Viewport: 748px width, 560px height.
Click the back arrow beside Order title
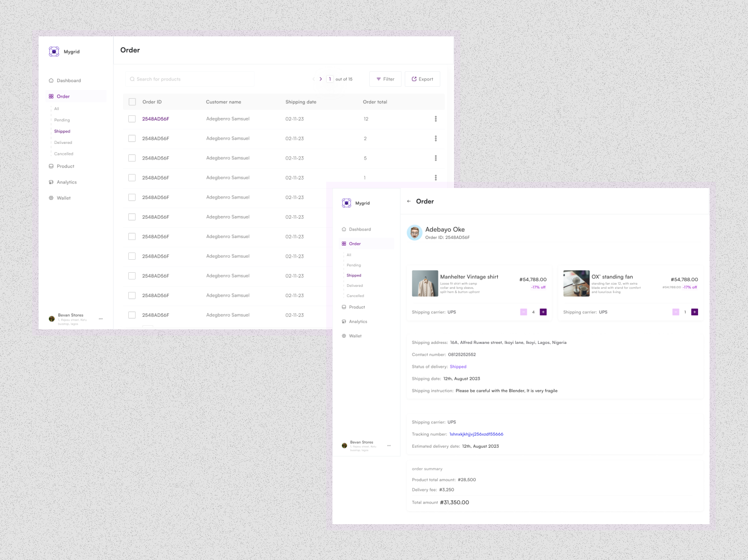[409, 202]
